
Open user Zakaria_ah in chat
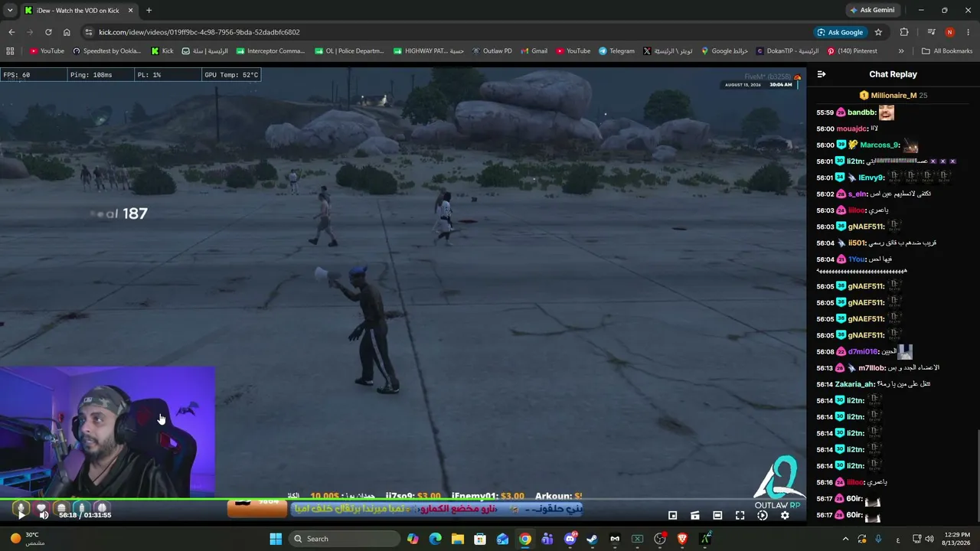click(x=854, y=384)
